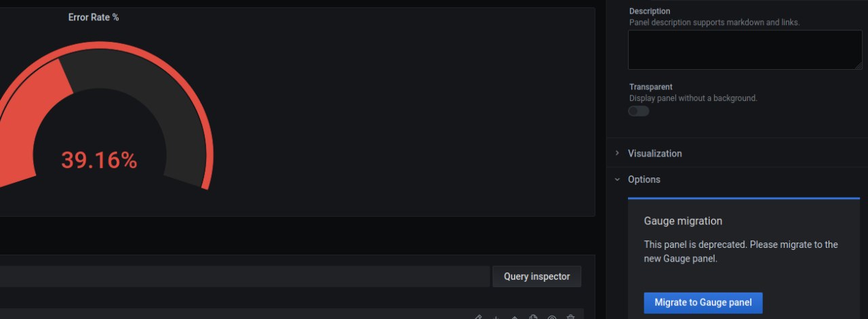868x319 pixels.
Task: Move the query down with arrow icon
Action: coord(496,317)
